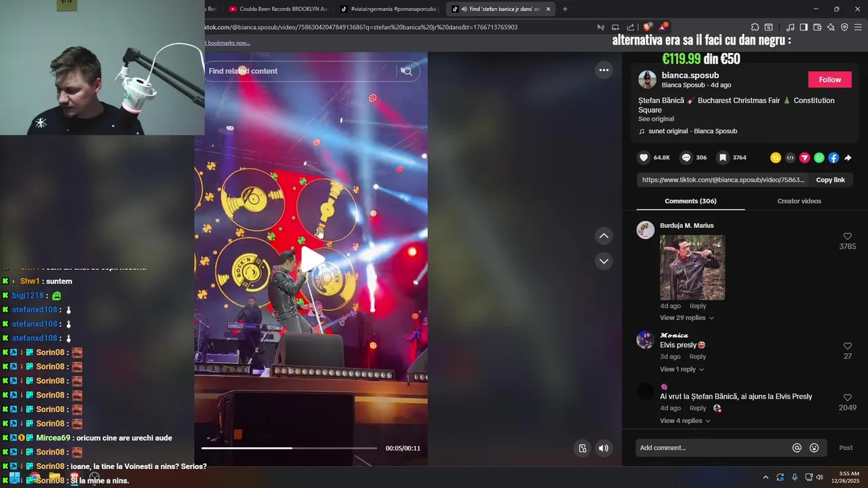Send to friends via red paper-plane icon
868x488 pixels.
click(x=804, y=158)
